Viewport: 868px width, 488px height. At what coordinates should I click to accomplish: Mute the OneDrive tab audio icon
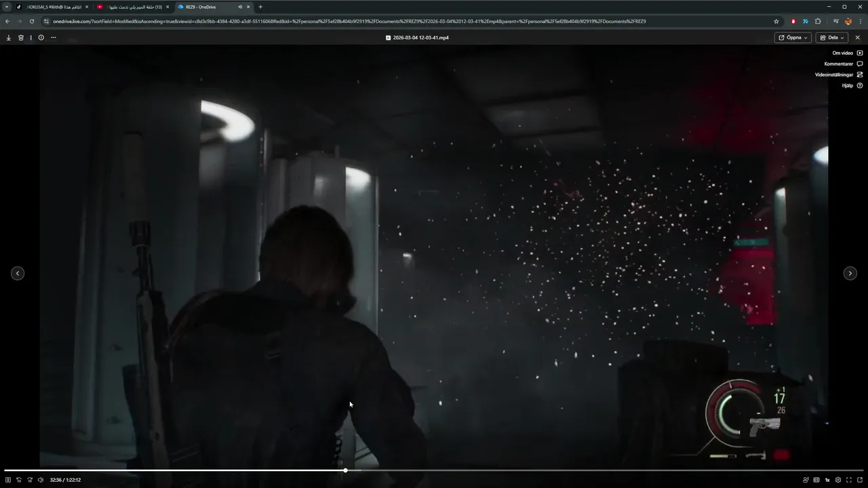pos(239,7)
